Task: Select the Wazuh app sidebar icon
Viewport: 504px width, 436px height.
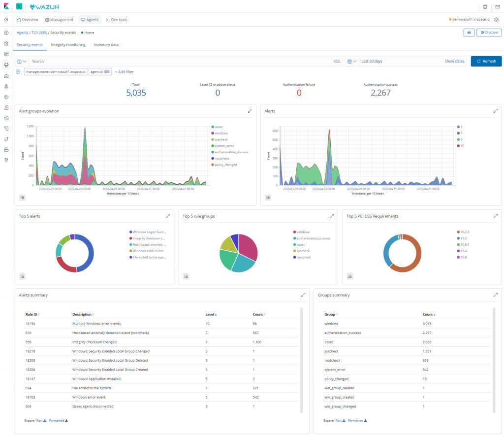Action: 6,65
